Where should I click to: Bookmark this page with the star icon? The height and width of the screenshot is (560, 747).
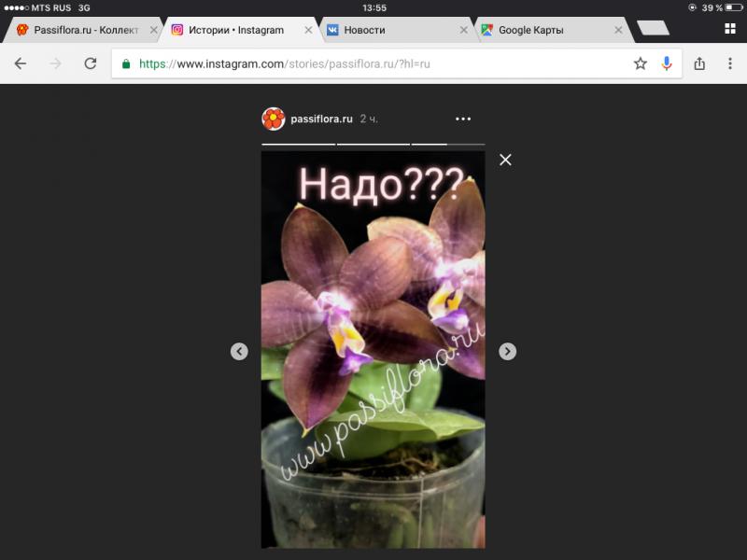640,63
